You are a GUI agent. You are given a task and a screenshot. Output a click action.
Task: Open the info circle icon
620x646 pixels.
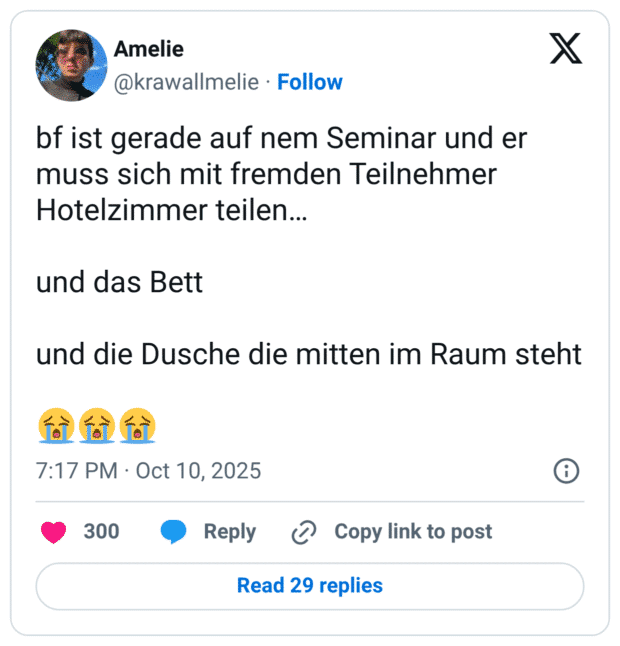[x=566, y=471]
